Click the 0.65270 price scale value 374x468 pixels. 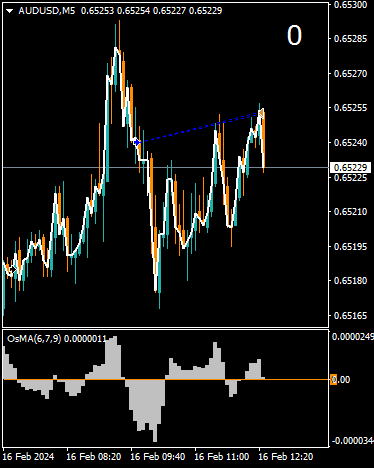tap(350, 73)
